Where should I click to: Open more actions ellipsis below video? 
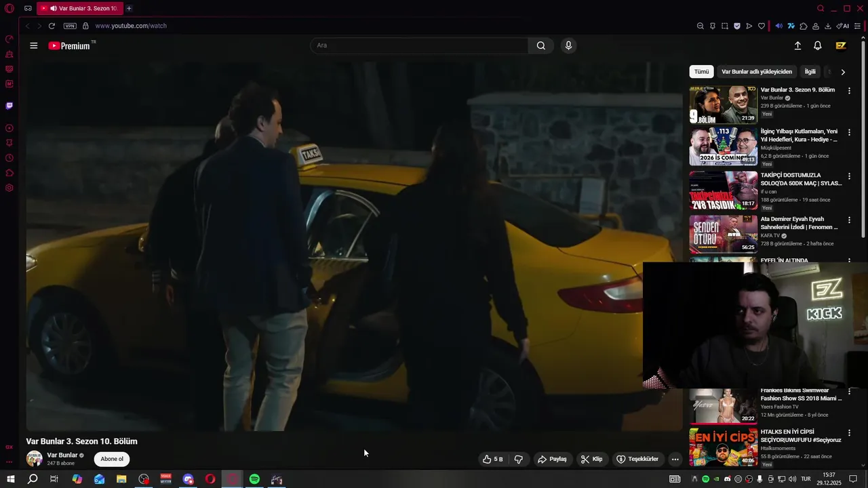coord(675,459)
